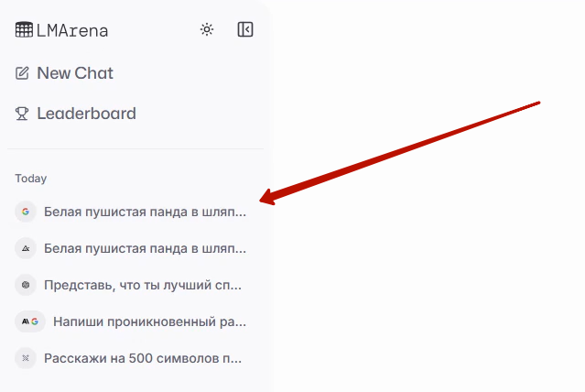Collapse the sidebar using the panel icon
Screen dimensions: 585x392
point(245,29)
